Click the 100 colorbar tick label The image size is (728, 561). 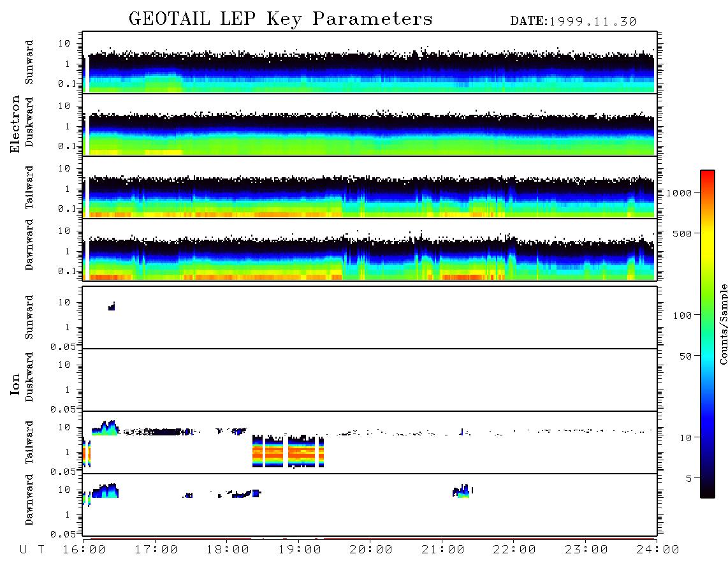pos(683,316)
